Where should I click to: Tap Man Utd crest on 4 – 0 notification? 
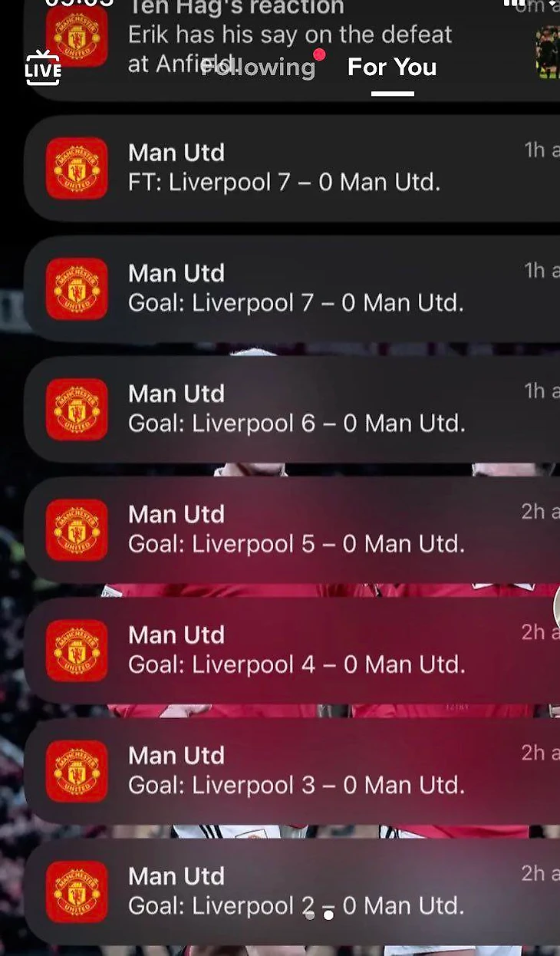pos(77,650)
